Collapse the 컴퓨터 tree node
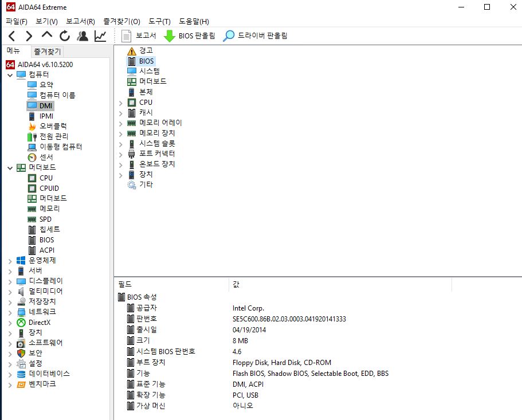This screenshot has width=522, height=420. [x=10, y=75]
